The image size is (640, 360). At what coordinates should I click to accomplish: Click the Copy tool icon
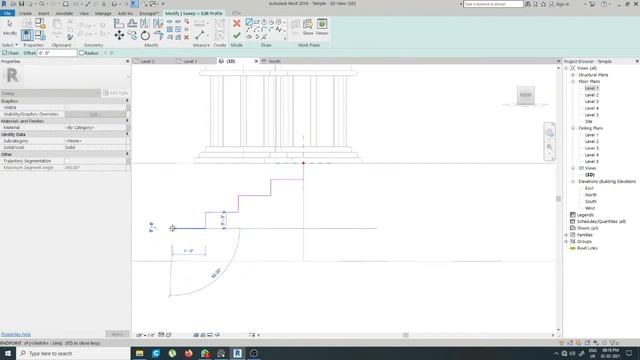(x=132, y=36)
